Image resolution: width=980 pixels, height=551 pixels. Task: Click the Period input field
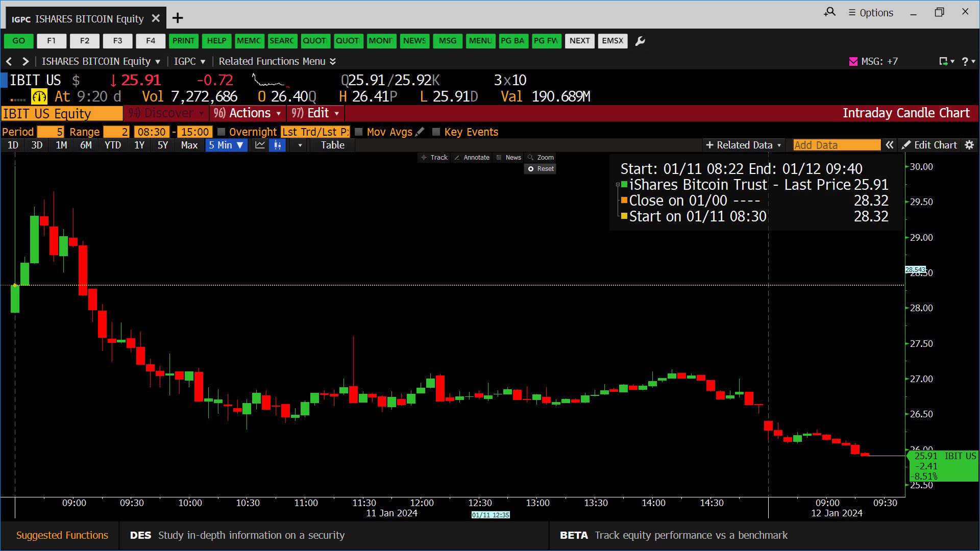click(50, 132)
